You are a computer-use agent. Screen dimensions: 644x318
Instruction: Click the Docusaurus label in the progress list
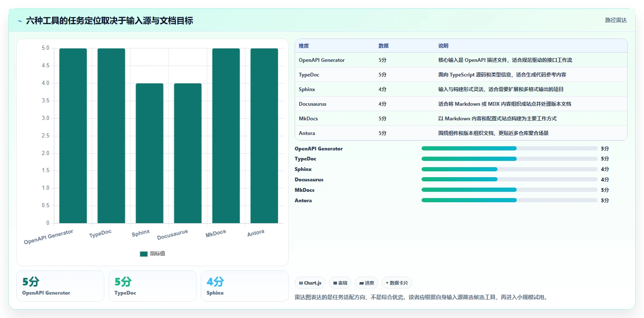click(309, 180)
